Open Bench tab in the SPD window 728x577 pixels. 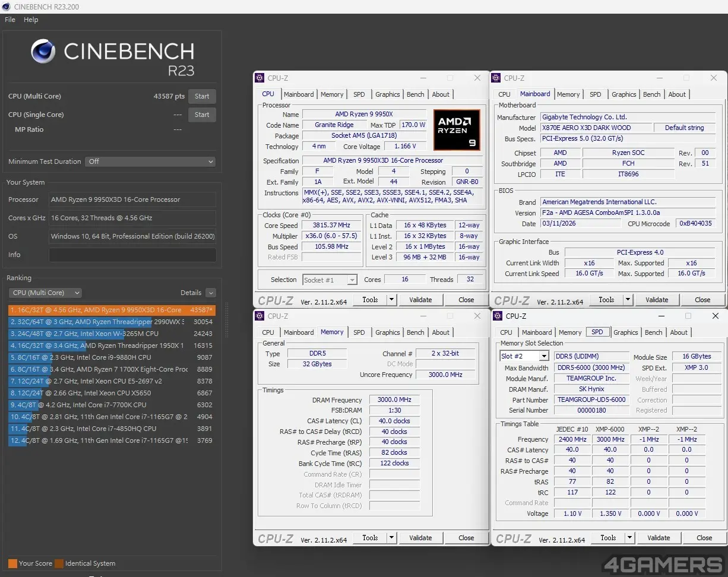point(654,332)
